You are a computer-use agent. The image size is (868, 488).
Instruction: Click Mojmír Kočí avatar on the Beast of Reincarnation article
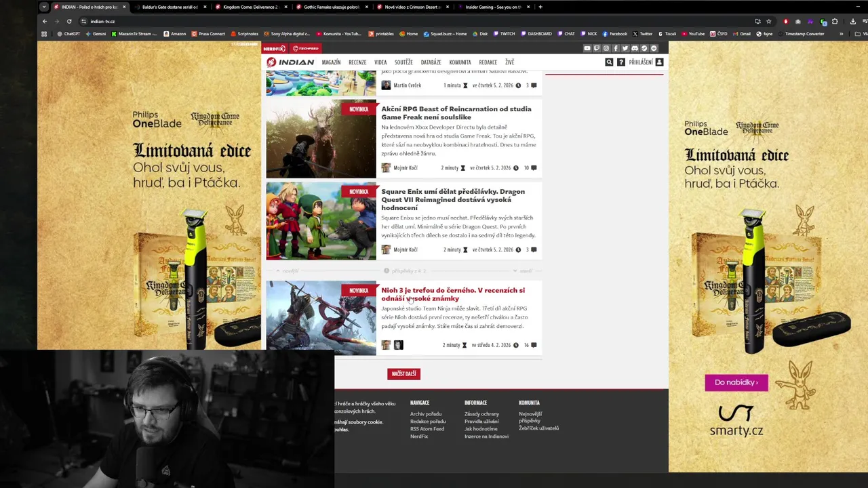point(386,168)
